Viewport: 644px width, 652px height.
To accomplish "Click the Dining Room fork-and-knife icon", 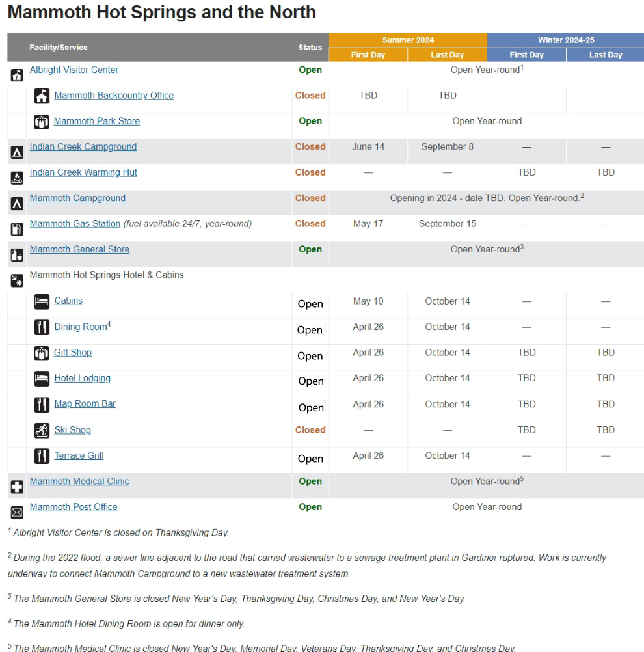I will [42, 327].
